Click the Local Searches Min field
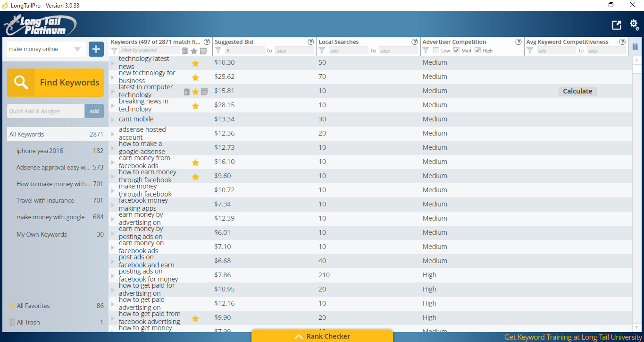Screen dimensions: 644x342 348,51
